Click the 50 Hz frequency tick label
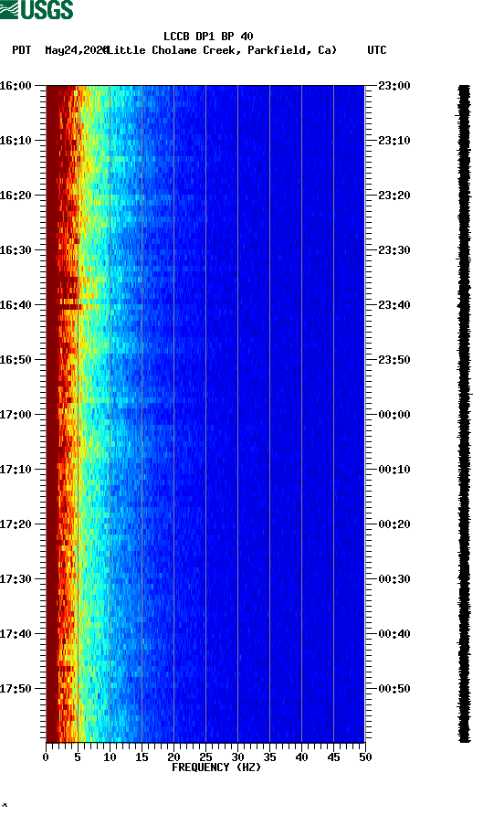 click(365, 757)
